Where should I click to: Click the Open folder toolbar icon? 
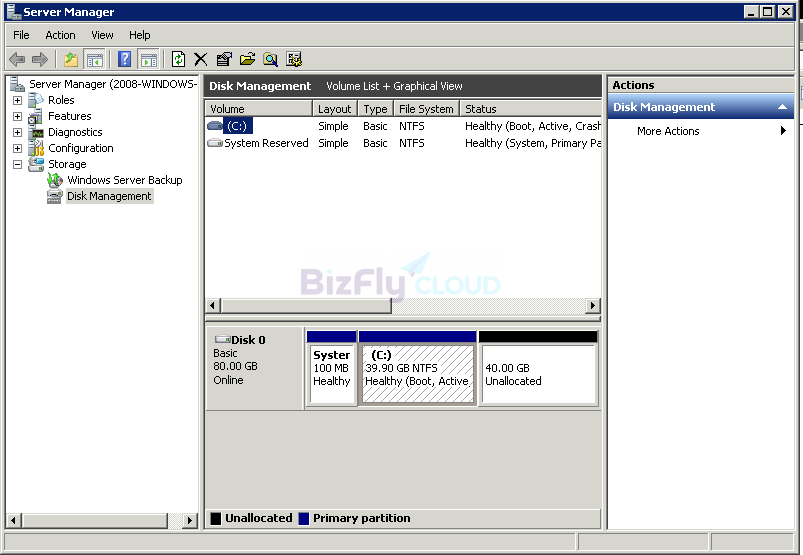(247, 59)
